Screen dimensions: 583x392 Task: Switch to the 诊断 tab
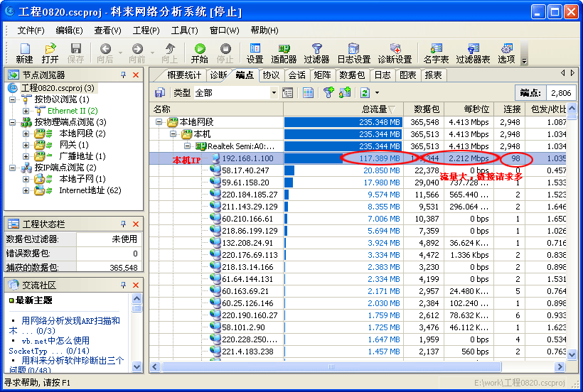(x=218, y=75)
